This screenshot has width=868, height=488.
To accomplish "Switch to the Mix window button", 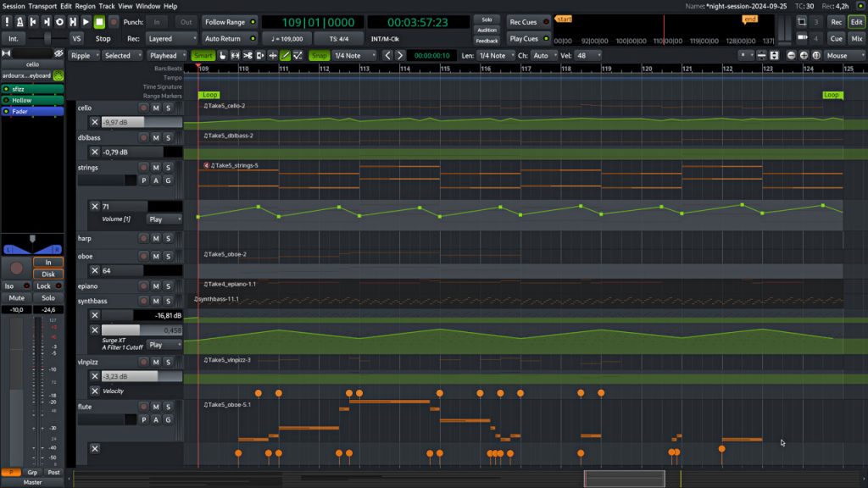I will 857,39.
